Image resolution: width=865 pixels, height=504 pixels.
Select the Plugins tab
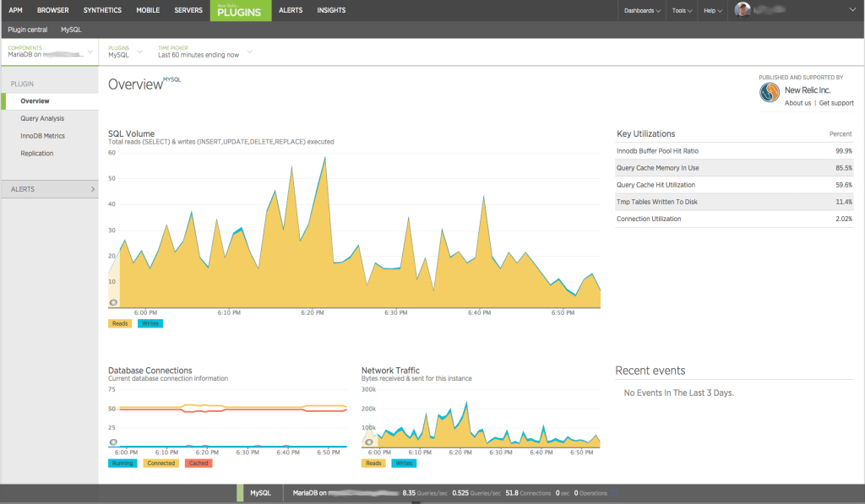241,10
